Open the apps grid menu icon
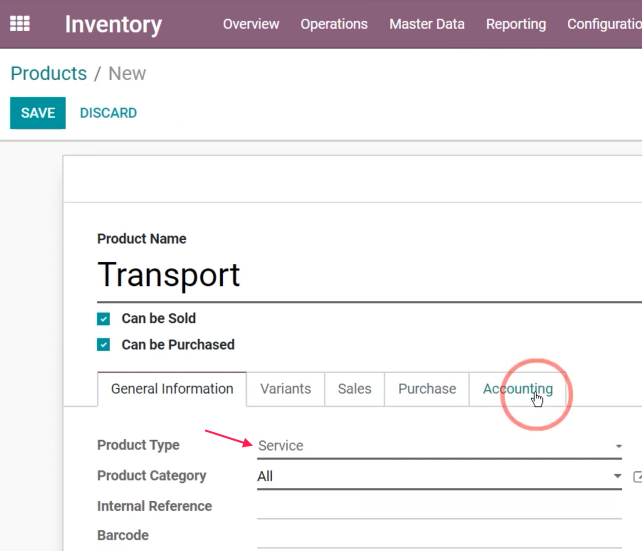 (x=20, y=24)
